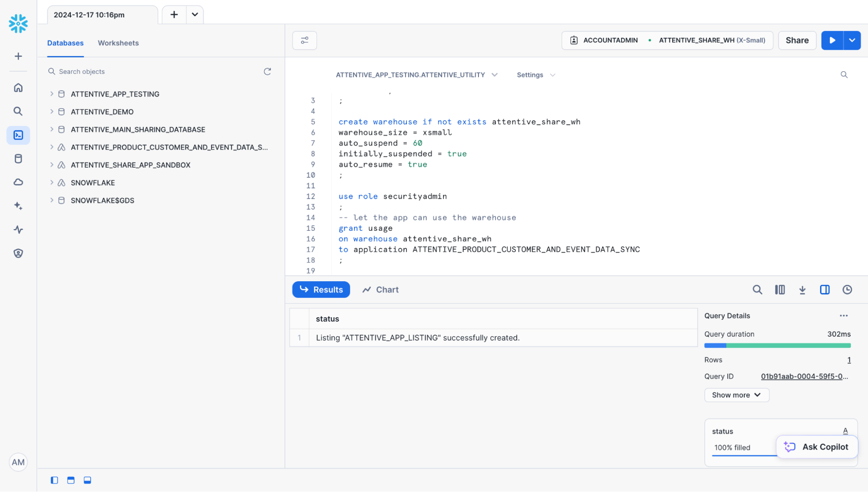The height and width of the screenshot is (492, 868).
Task: Select the 2024-12-17 10:16pm worksheet tab
Action: point(102,15)
